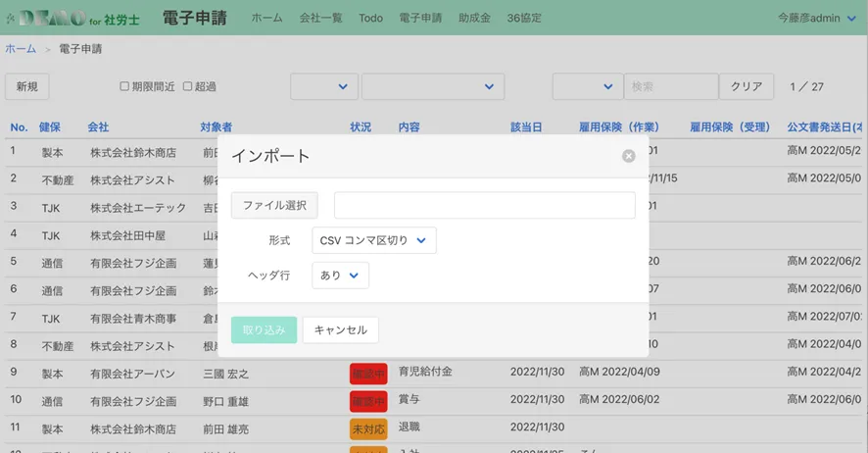The image size is (868, 453).
Task: Click 有限会社青木商事 in row 7
Action: 133,319
